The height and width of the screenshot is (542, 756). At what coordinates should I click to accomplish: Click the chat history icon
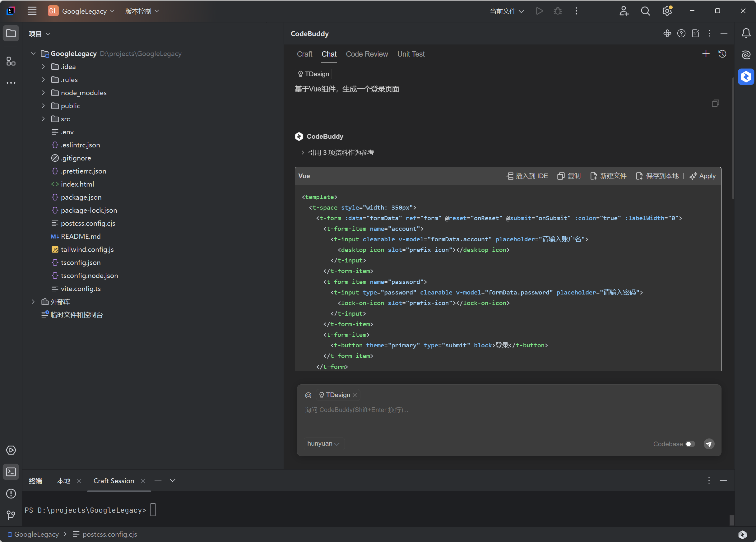[x=722, y=54]
